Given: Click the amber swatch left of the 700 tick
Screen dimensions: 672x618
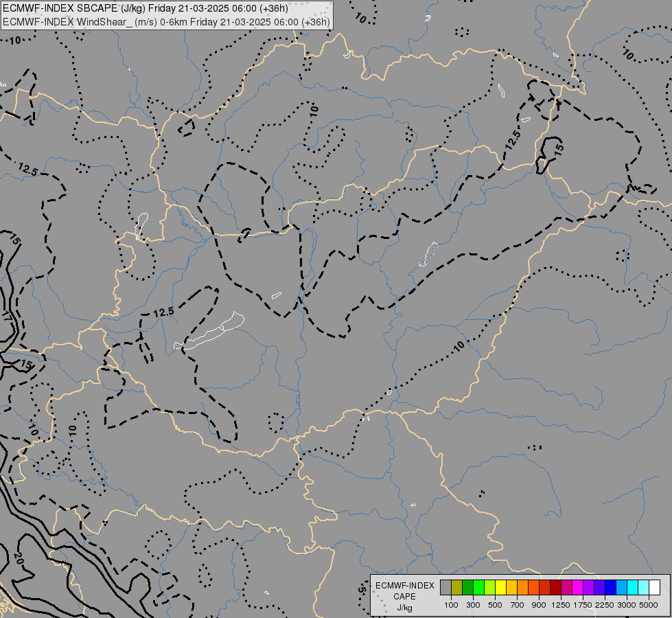Looking at the screenshot, I should [511, 588].
